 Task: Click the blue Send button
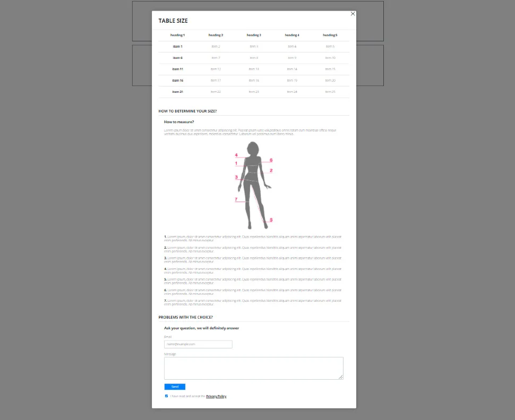point(175,387)
